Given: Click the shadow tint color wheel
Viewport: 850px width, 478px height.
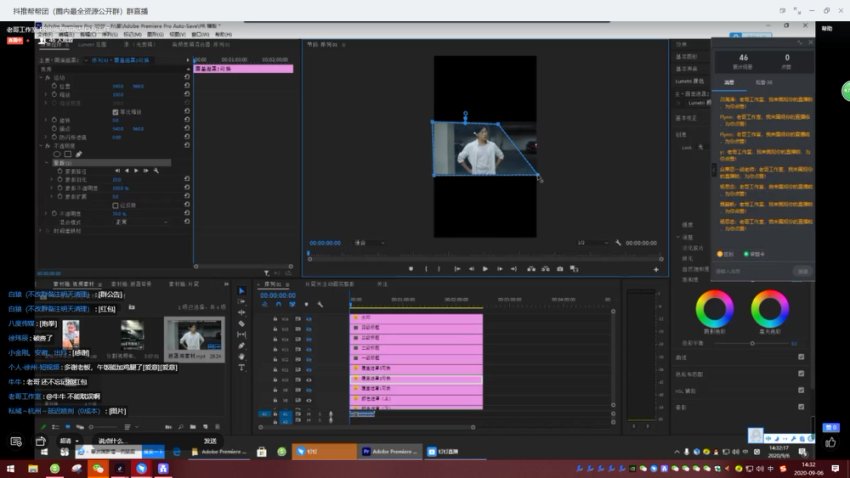Looking at the screenshot, I should 714,308.
